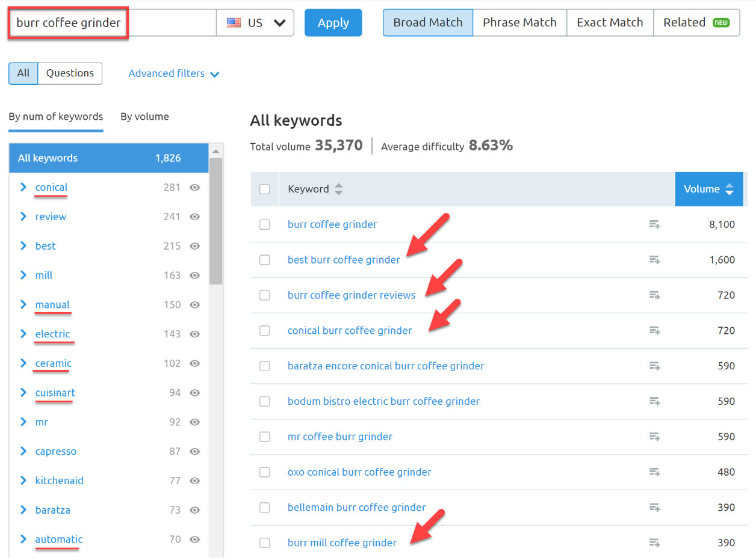Toggle eye icon for the cuisinart group
The height and width of the screenshot is (560, 756).
[194, 393]
